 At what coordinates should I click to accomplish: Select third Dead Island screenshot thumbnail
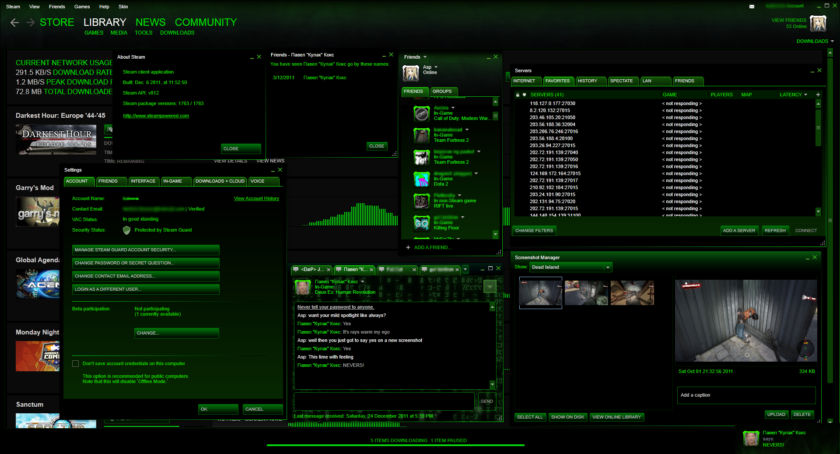tap(632, 293)
